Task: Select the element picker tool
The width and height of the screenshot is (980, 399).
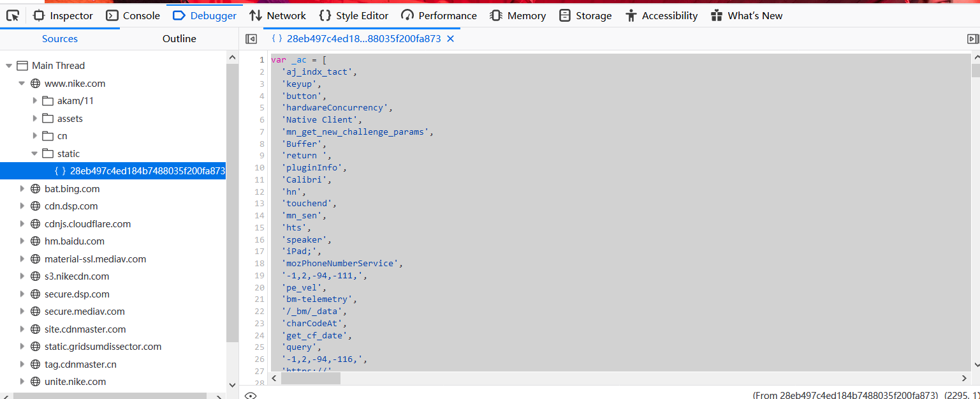Action: 11,15
